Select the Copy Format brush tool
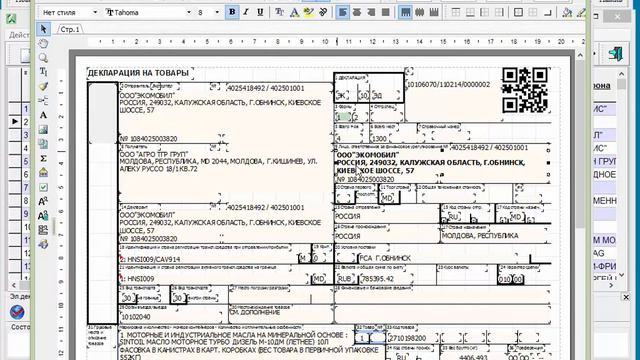Viewport: 640px width, 360px height. point(43,86)
